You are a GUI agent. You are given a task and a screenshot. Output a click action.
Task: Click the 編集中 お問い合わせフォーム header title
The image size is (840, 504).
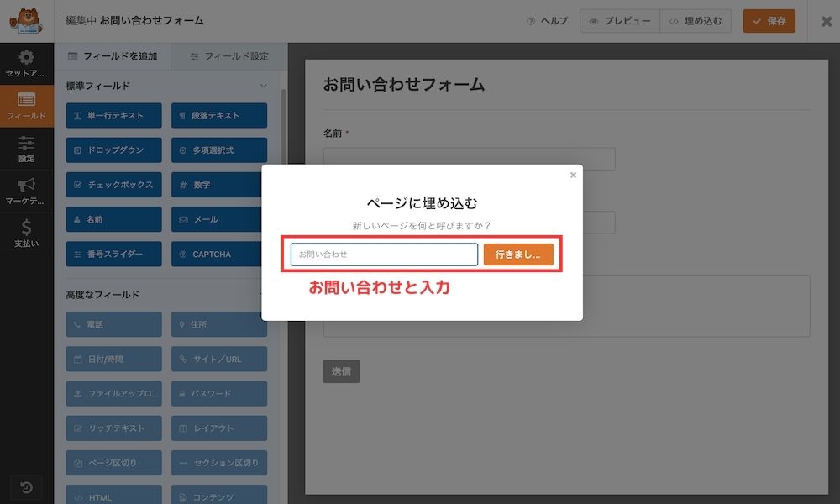coord(134,21)
